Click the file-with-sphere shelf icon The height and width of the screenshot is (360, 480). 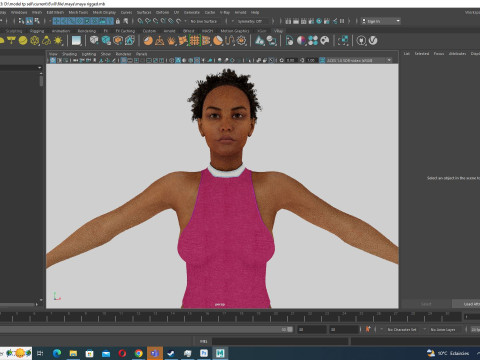pyautogui.click(x=289, y=41)
